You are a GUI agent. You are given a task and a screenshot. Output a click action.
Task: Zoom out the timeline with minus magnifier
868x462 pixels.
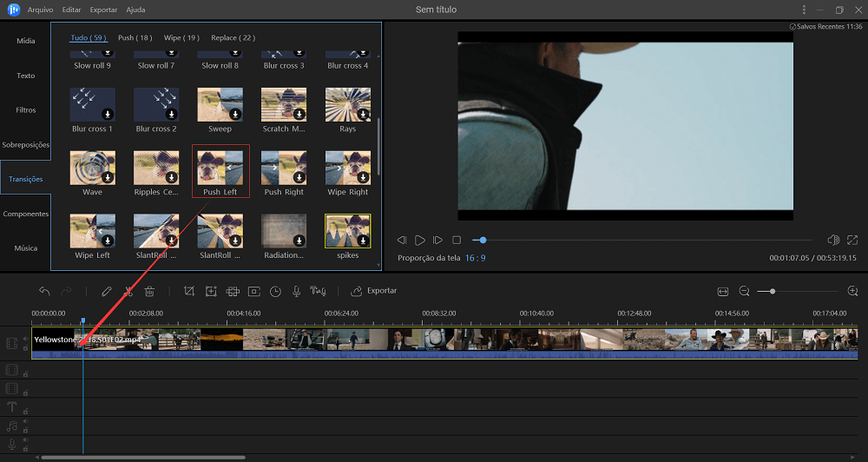745,292
